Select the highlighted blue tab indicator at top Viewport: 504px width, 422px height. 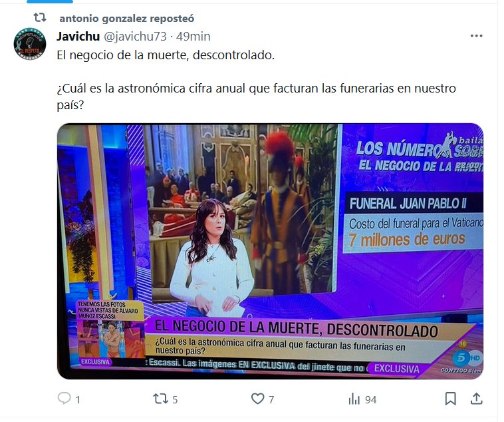50,1
